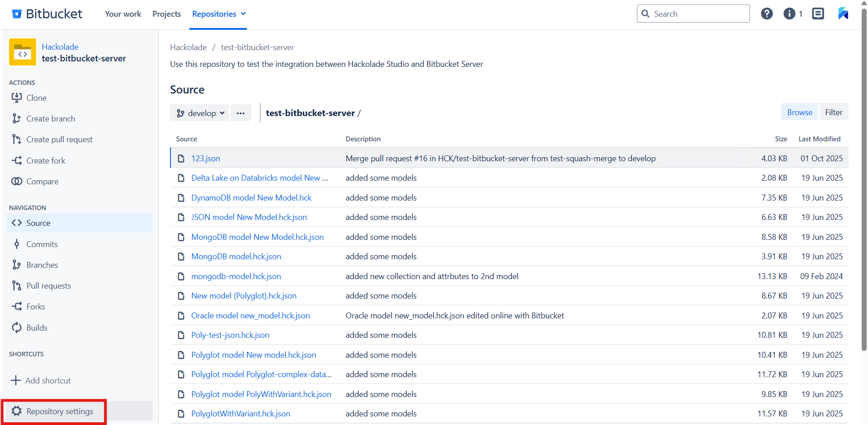Screen dimensions: 868x425
Task: Open the develop branch dropdown
Action: tap(199, 113)
